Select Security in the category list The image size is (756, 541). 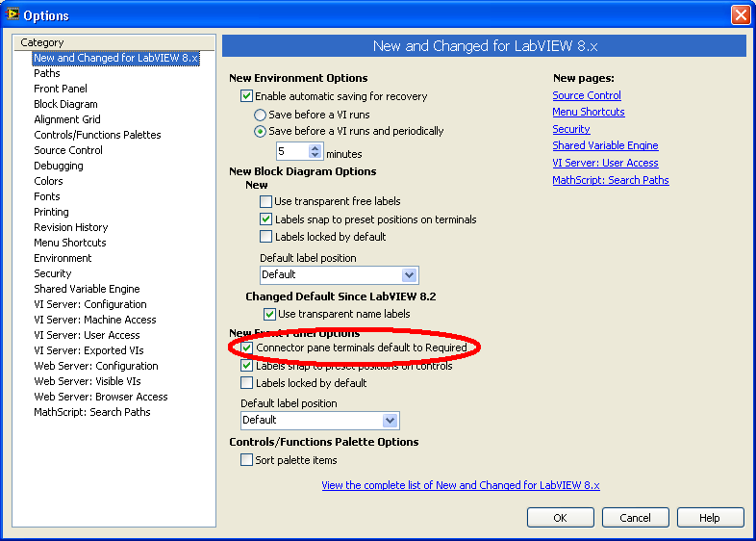53,273
